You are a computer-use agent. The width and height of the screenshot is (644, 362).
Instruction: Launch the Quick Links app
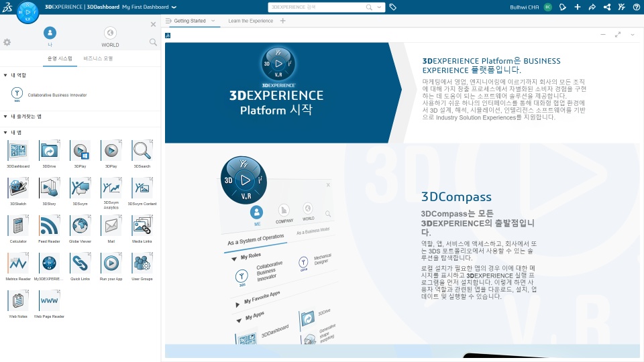point(80,263)
